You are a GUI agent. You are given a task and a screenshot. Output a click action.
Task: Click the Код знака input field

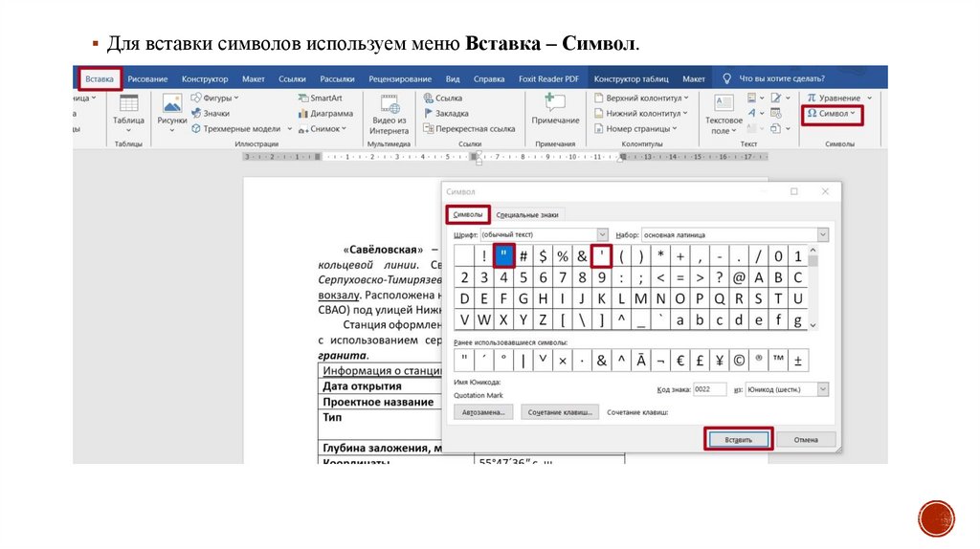point(709,389)
